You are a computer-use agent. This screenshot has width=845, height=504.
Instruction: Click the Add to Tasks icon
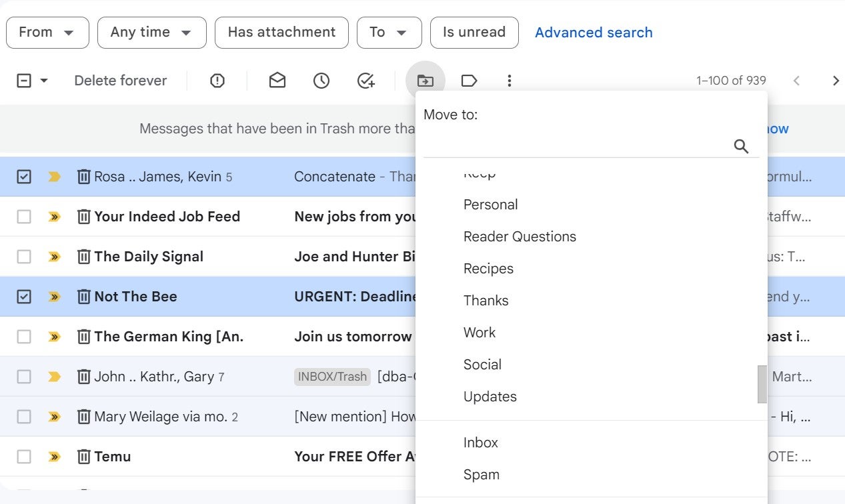tap(366, 81)
